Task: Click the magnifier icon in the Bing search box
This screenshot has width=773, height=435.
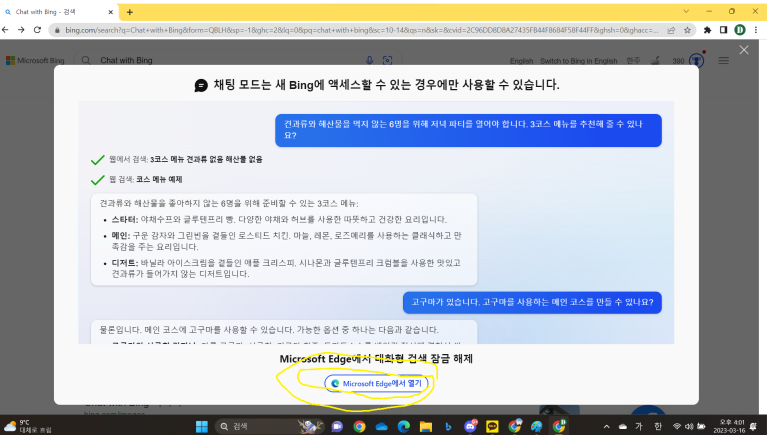Action: tap(86, 60)
